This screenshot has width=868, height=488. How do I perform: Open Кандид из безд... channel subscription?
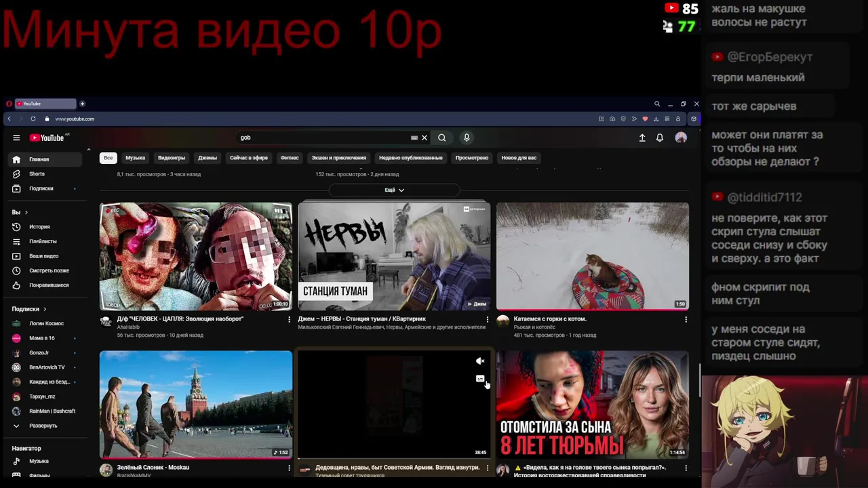46,382
